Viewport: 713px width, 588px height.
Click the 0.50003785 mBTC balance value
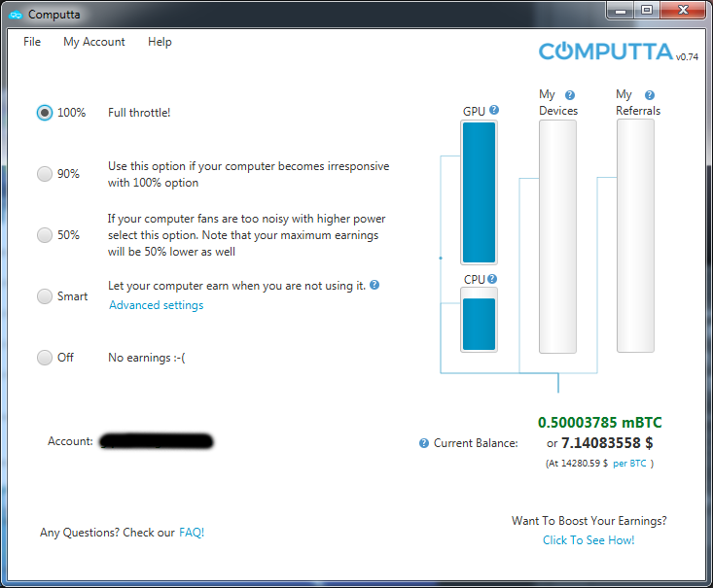[600, 423]
